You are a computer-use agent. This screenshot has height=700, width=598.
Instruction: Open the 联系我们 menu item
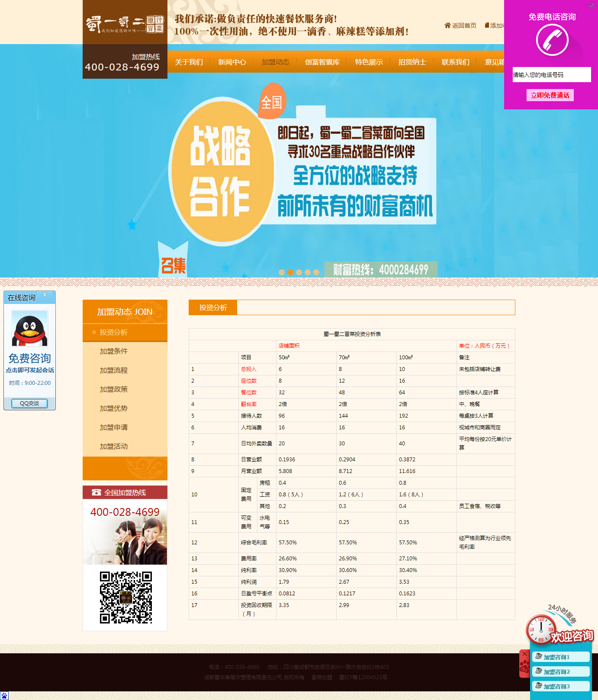pos(456,62)
